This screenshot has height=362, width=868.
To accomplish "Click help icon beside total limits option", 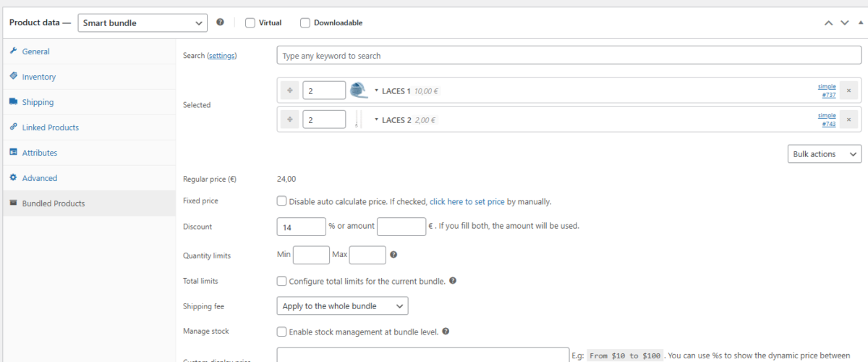I will [453, 281].
